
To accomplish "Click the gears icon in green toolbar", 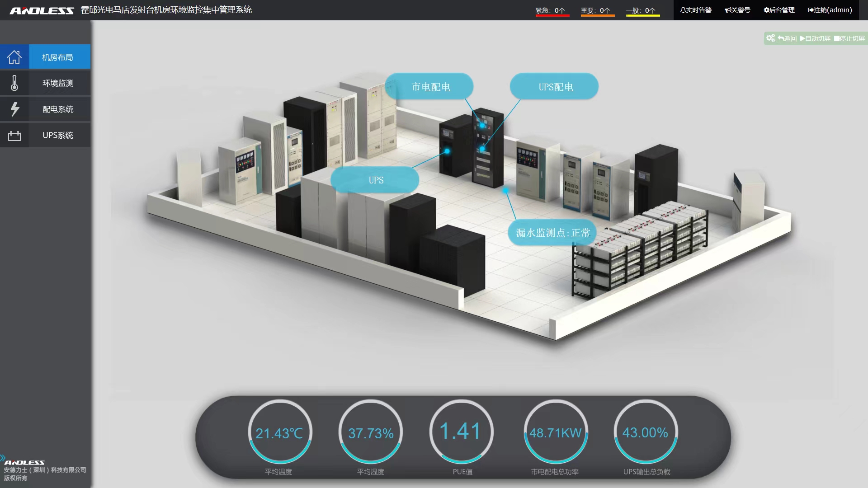I will 770,38.
